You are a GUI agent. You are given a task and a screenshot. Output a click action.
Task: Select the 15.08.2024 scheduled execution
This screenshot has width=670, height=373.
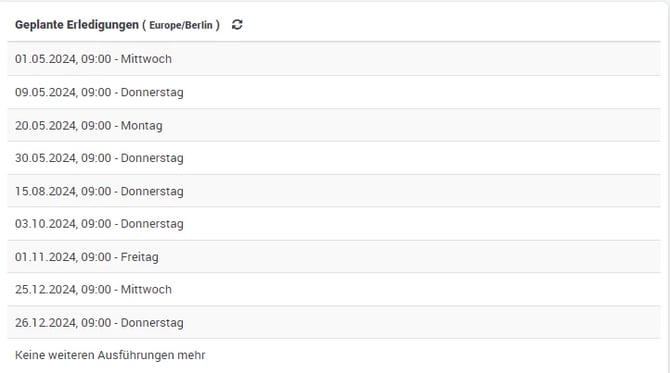(334, 191)
